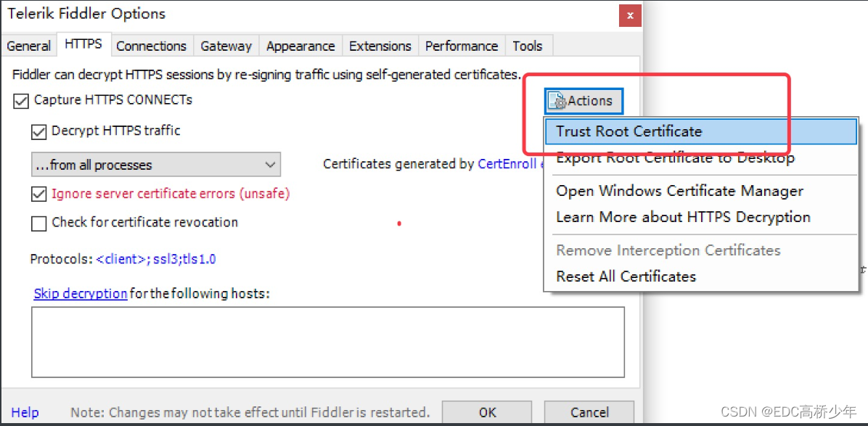Uncheck Decrypt HTTPS traffic

point(38,132)
